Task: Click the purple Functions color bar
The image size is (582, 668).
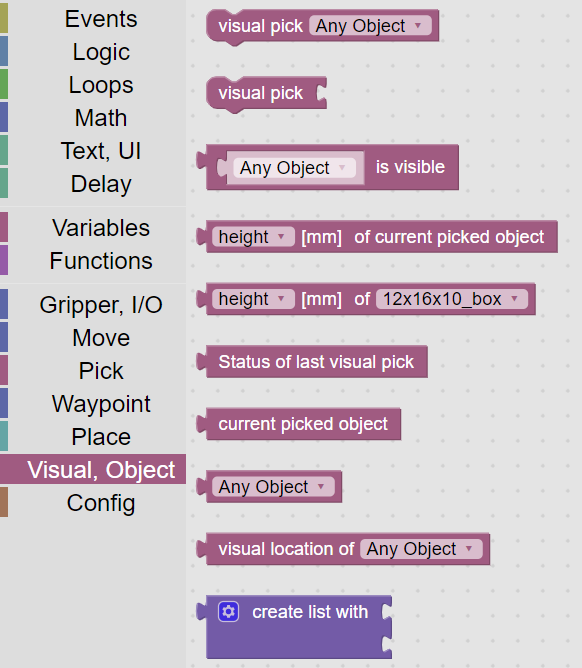Action: [4, 260]
